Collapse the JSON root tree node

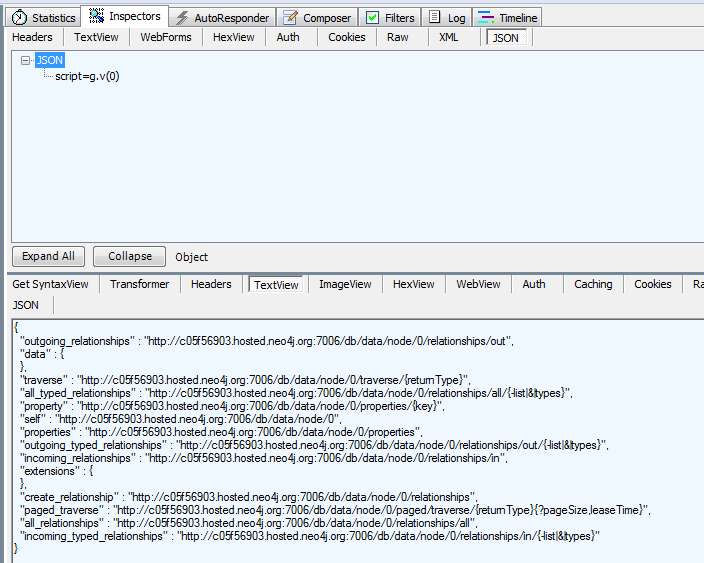coord(26,61)
